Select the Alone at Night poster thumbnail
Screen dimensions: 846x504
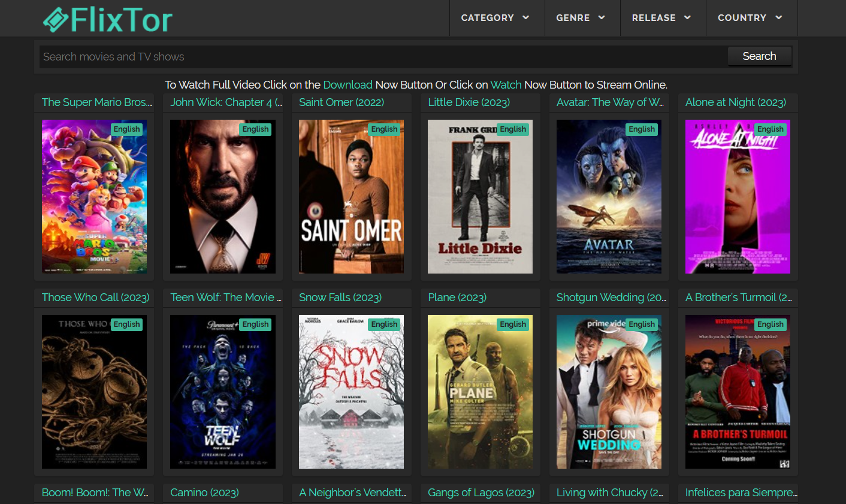(738, 196)
